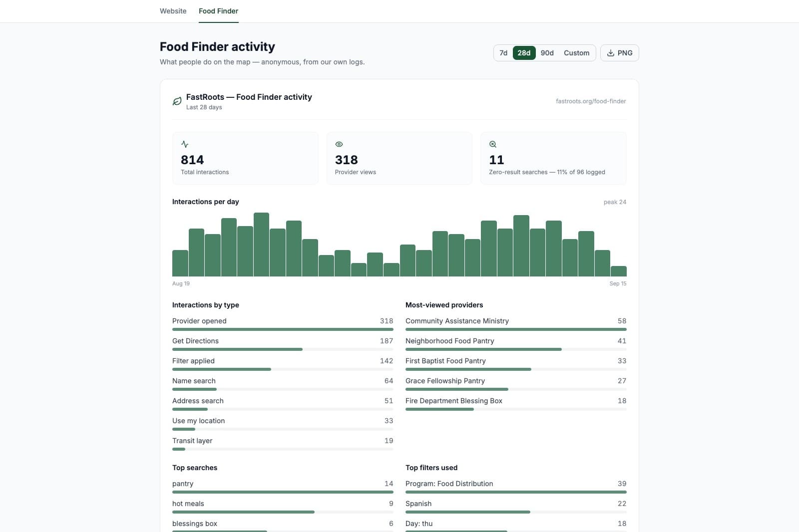This screenshot has width=799, height=532.
Task: Click the Provider opened progress bar
Action: 283,329
